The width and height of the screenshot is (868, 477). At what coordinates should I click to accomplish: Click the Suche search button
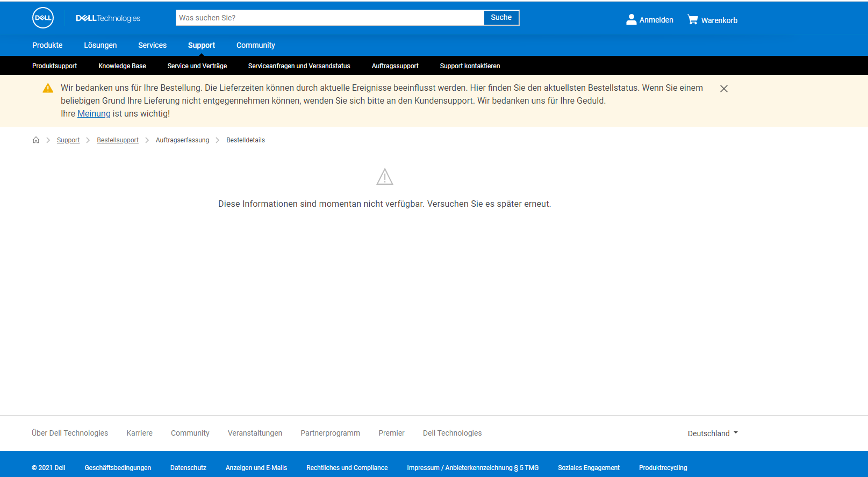[501, 18]
